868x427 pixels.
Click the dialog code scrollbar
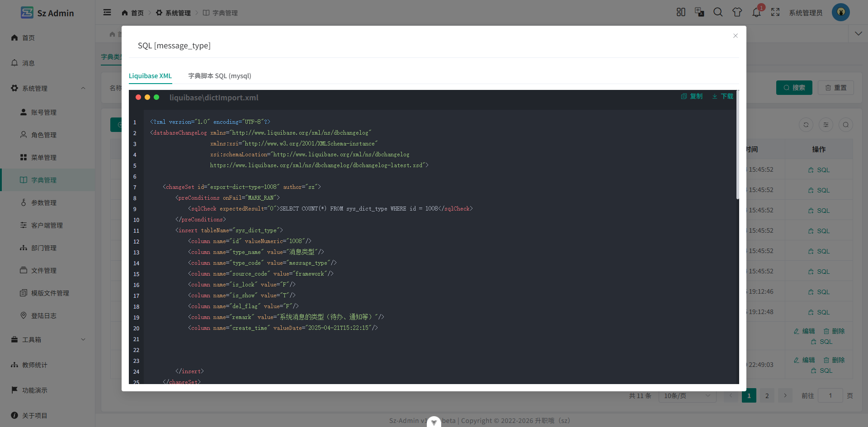[x=738, y=145]
